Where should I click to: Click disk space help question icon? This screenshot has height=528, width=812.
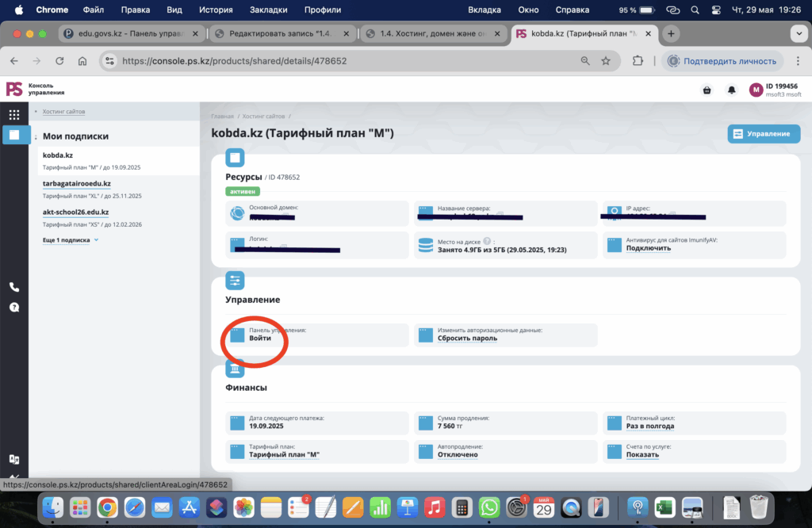pos(487,241)
